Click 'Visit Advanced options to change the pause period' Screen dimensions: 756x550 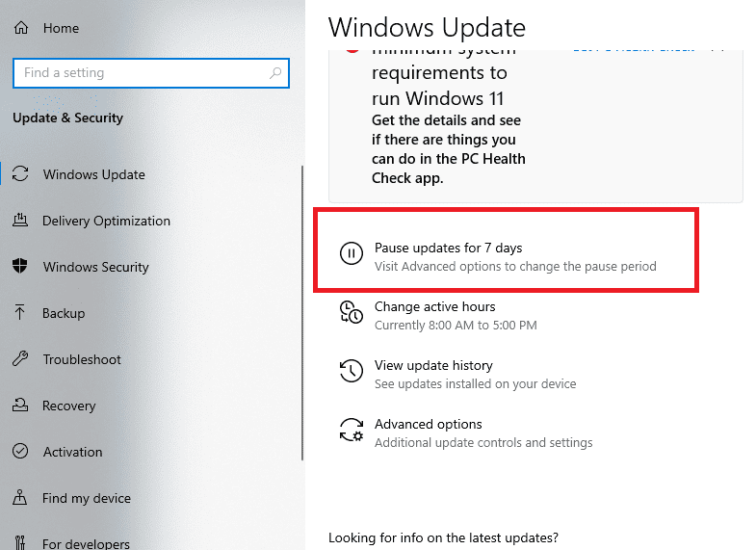coord(515,267)
